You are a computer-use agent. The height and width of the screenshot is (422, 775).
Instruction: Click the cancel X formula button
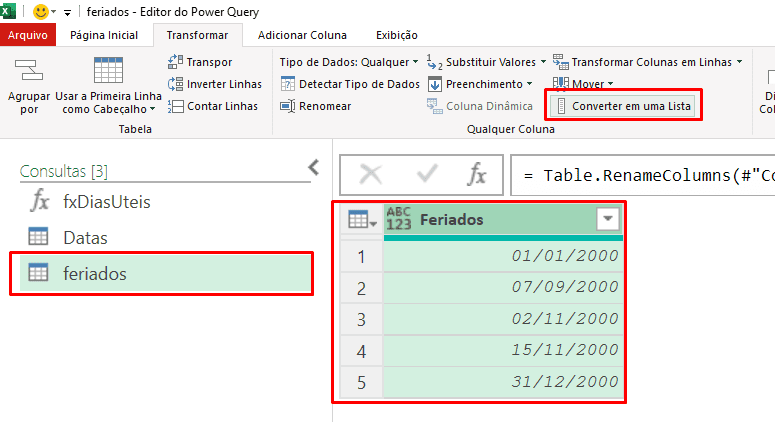[370, 174]
